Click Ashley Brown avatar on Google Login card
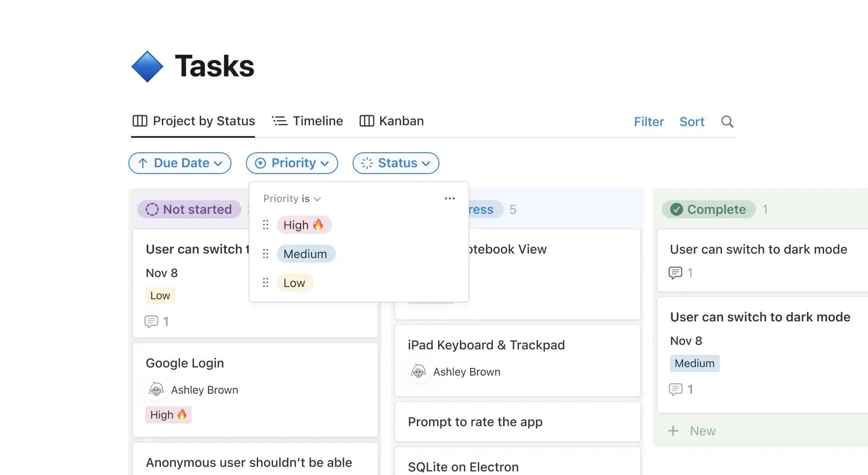The image size is (868, 475). coord(156,390)
